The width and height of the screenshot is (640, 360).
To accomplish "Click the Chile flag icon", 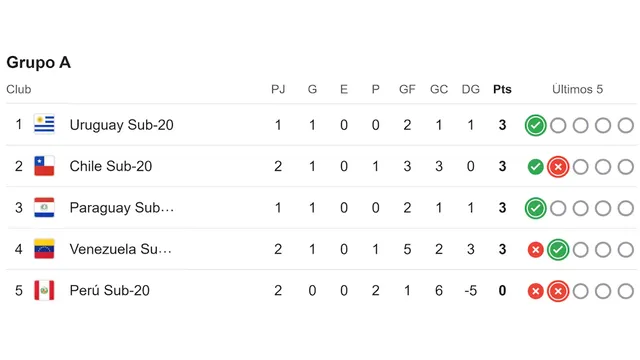I will (x=44, y=166).
